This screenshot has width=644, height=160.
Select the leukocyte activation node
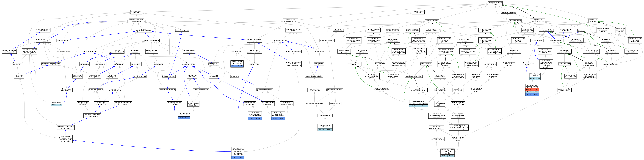click(x=327, y=40)
